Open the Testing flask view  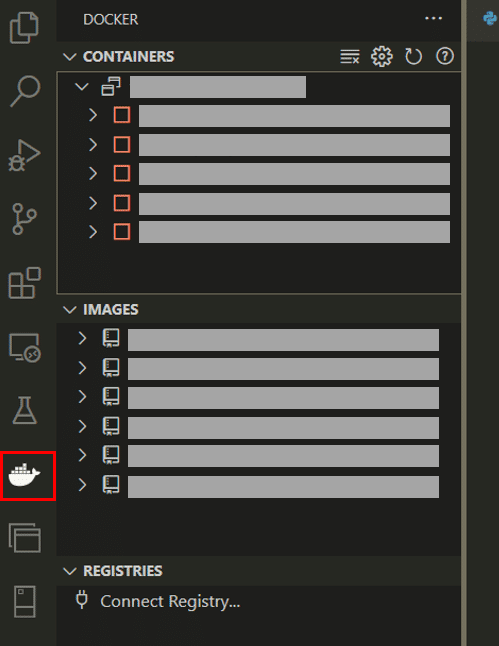25,410
